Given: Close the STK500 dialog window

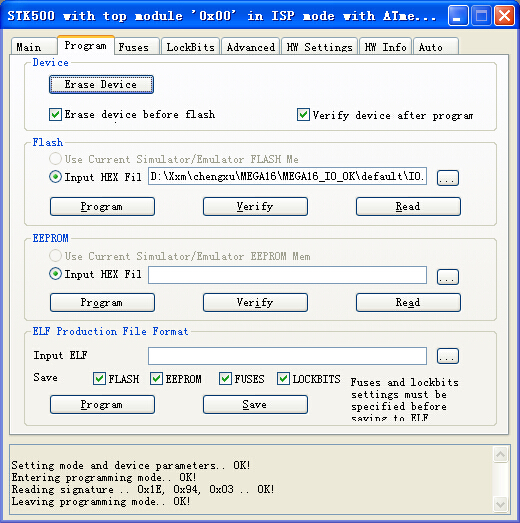Looking at the screenshot, I should pos(504,16).
